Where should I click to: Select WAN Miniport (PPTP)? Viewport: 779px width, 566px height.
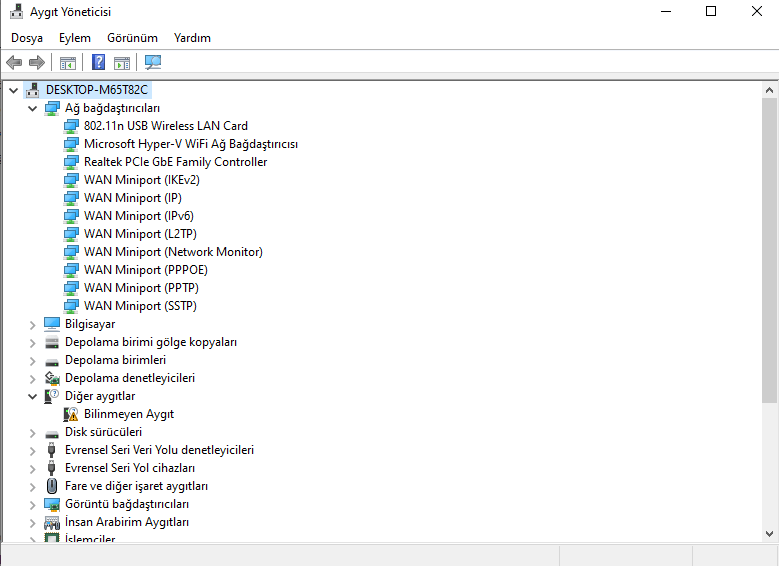tap(141, 288)
